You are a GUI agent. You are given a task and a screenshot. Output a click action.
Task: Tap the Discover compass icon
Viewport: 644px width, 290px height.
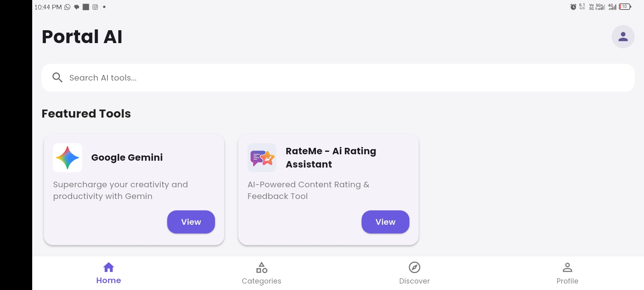click(x=415, y=267)
